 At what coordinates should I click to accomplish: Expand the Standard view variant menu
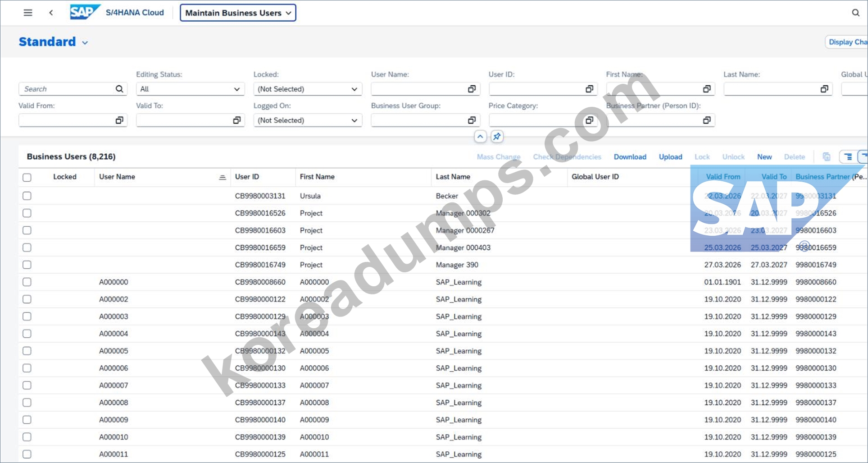coord(85,43)
